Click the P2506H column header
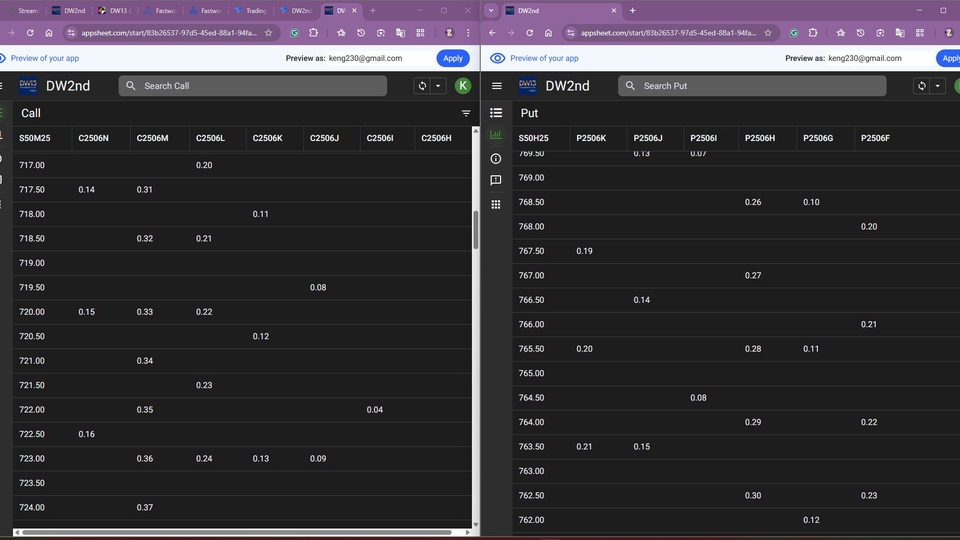The width and height of the screenshot is (960, 540). 760,137
